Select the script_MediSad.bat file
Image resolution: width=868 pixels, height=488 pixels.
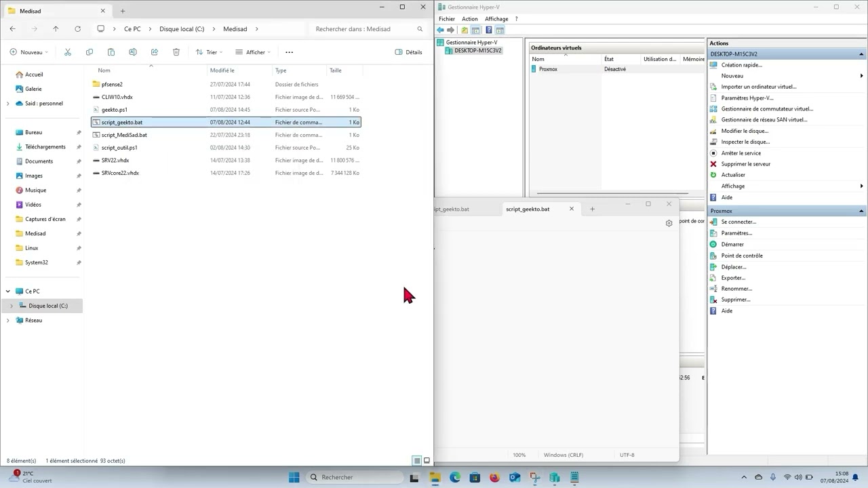pyautogui.click(x=226, y=135)
